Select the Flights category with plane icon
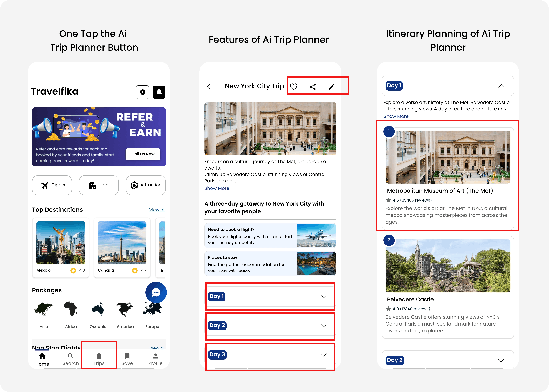The width and height of the screenshot is (549, 392). tap(52, 185)
